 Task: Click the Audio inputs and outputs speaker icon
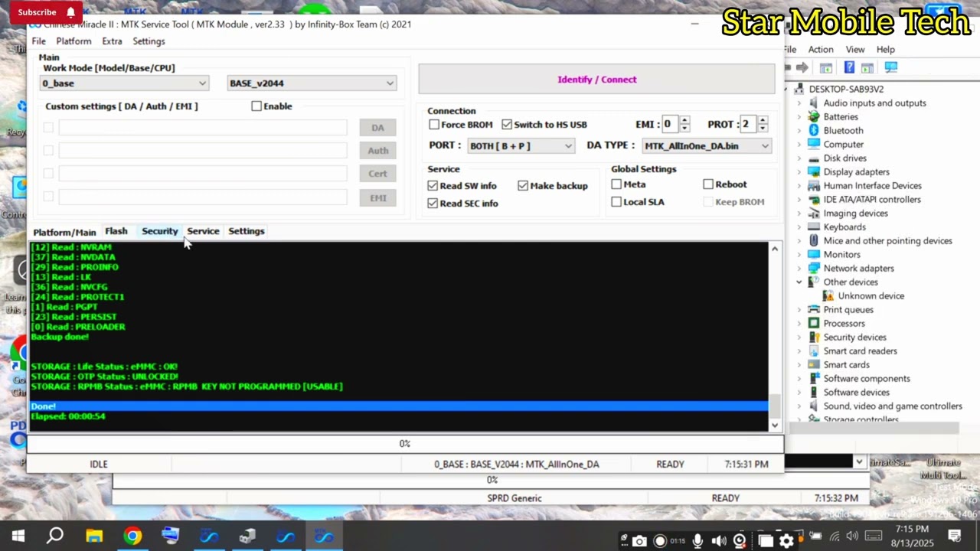click(814, 103)
